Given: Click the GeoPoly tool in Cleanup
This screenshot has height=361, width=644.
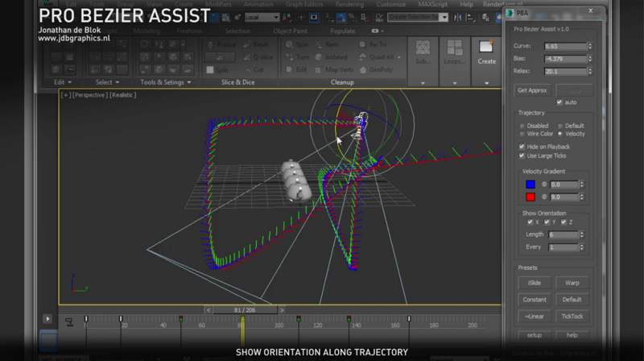Looking at the screenshot, I should [x=376, y=70].
